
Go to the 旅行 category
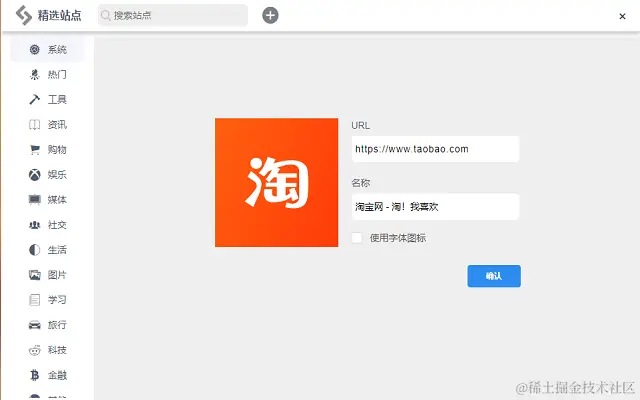(48, 325)
